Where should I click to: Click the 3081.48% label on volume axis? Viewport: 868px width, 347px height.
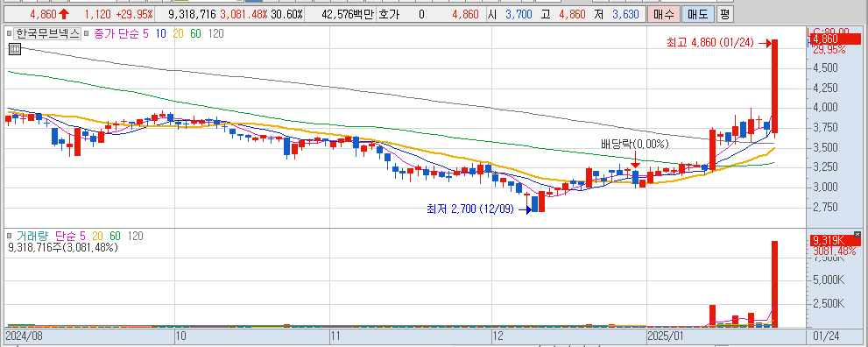[x=836, y=251]
